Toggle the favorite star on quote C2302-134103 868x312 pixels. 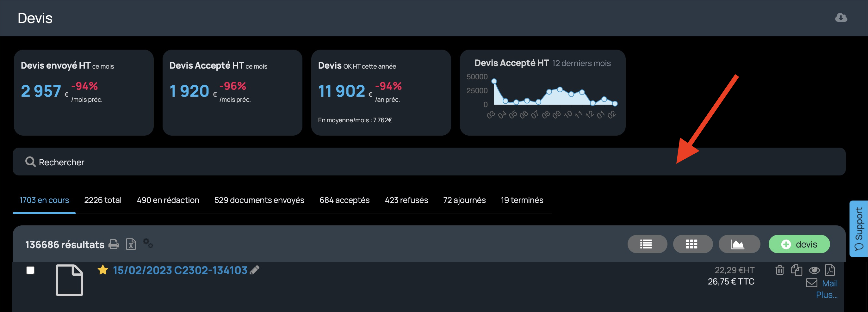[103, 270]
